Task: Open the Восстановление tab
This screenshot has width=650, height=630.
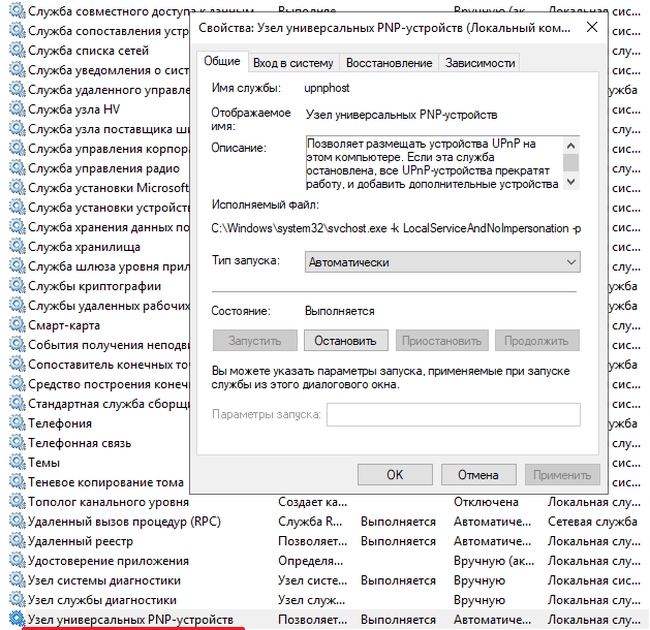Action: 390,62
